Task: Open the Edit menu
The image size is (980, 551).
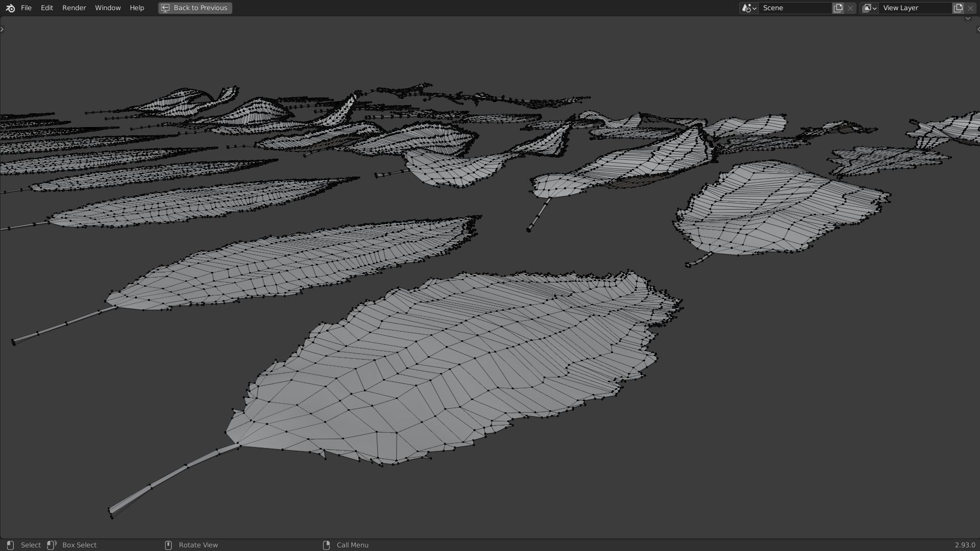Action: pos(46,8)
